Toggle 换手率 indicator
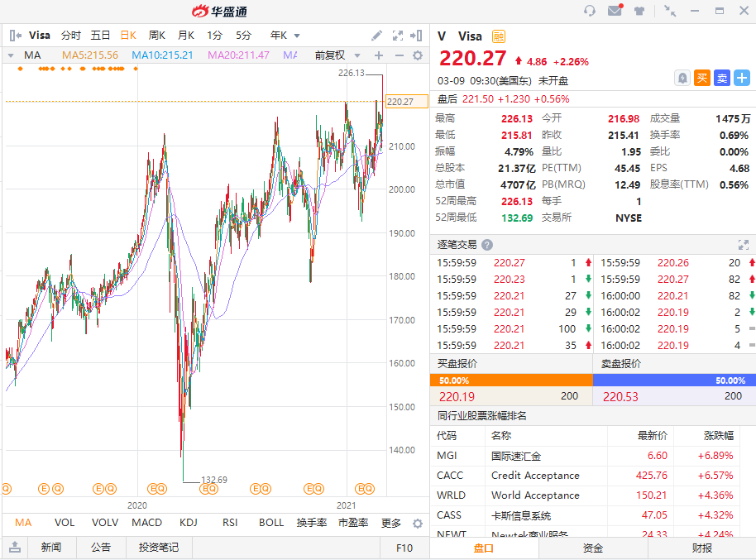 [x=312, y=523]
